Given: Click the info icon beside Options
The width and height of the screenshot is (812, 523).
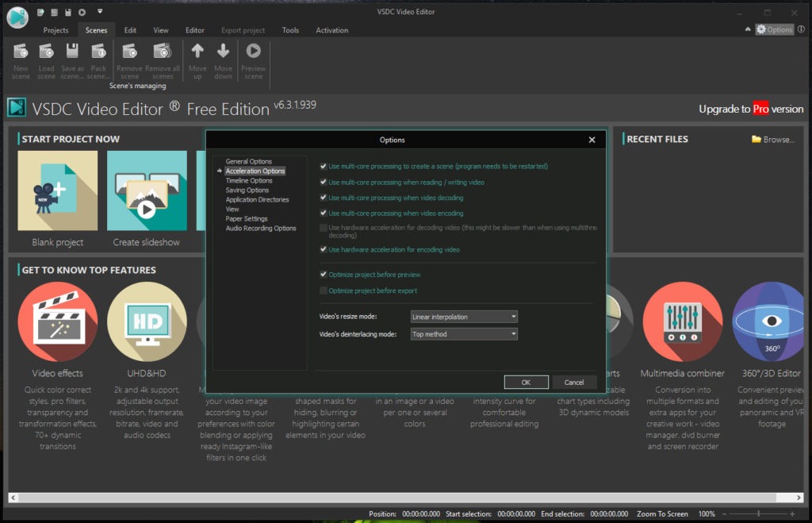Looking at the screenshot, I should click(801, 29).
